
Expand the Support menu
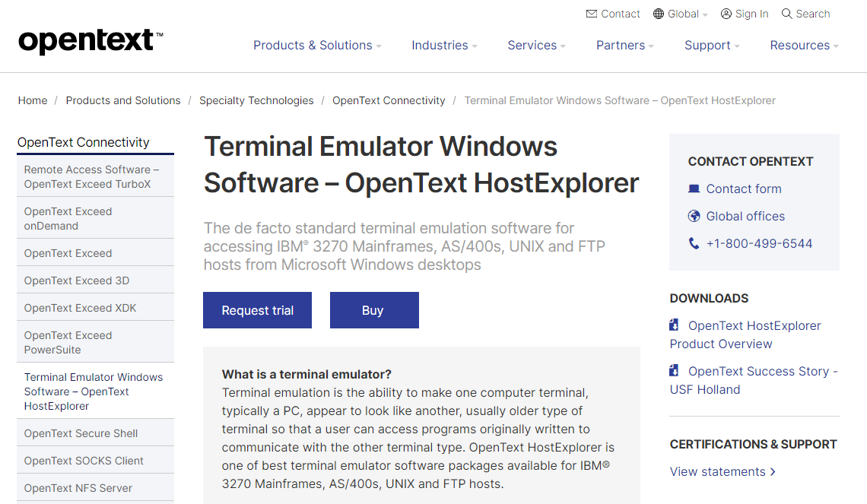[x=712, y=46]
